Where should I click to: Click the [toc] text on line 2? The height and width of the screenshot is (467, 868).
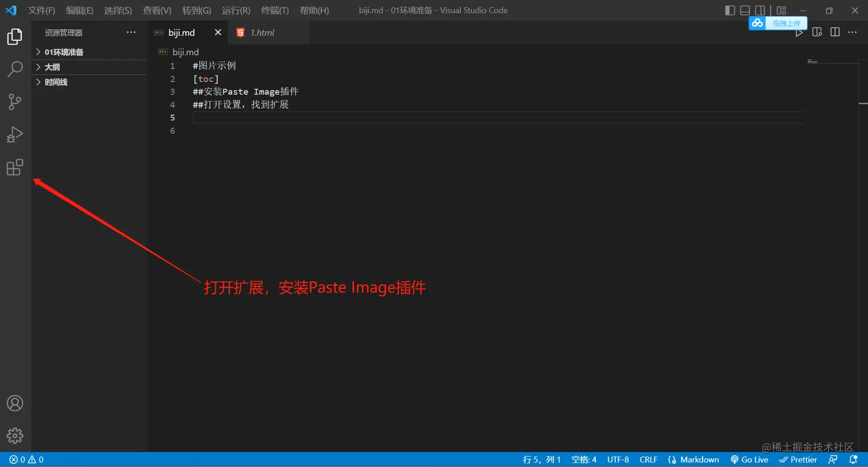(206, 79)
